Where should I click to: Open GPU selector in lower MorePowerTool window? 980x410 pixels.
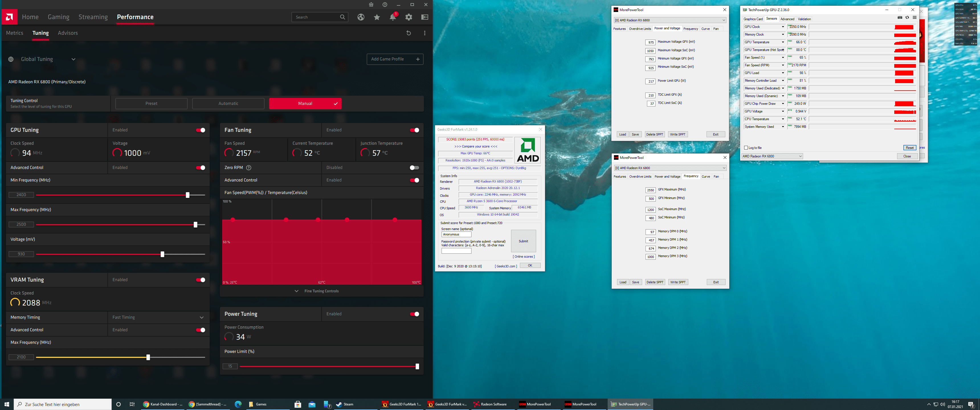point(670,168)
